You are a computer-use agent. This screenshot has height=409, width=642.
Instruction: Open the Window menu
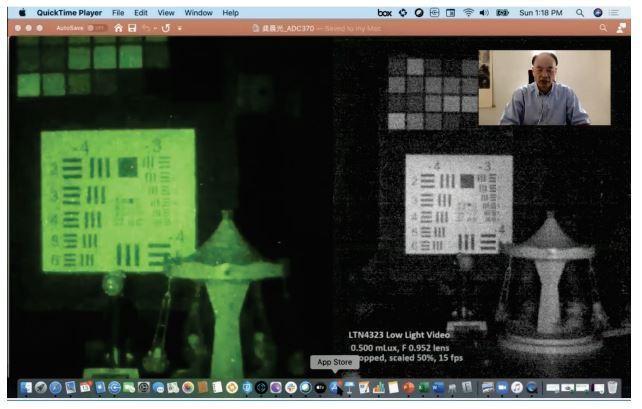(x=198, y=13)
